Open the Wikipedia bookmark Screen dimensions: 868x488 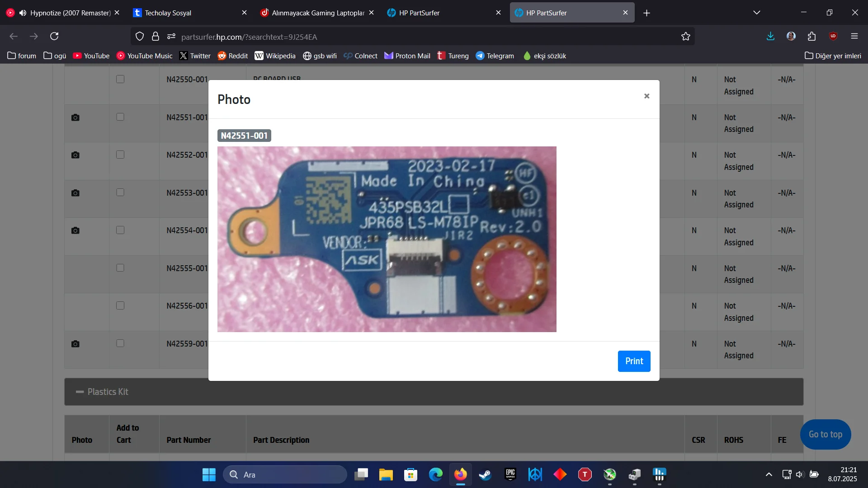click(x=275, y=56)
